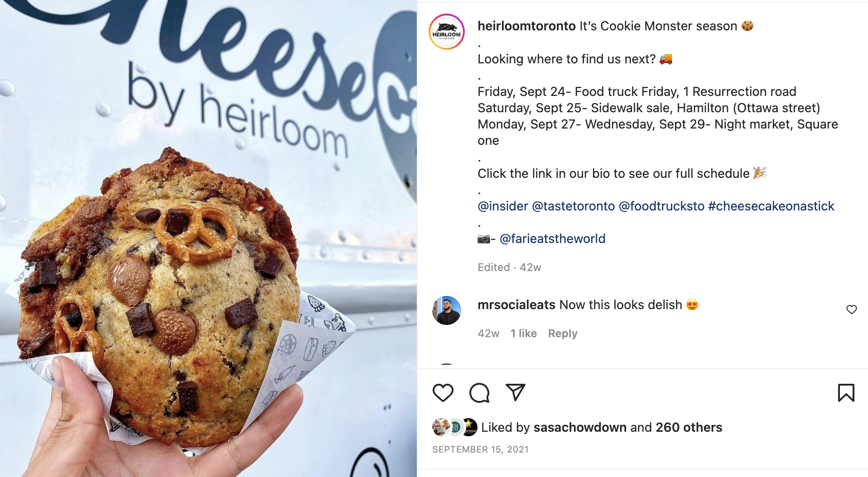The height and width of the screenshot is (477, 868).
Task: Click the cookie photo image
Action: pos(208,238)
